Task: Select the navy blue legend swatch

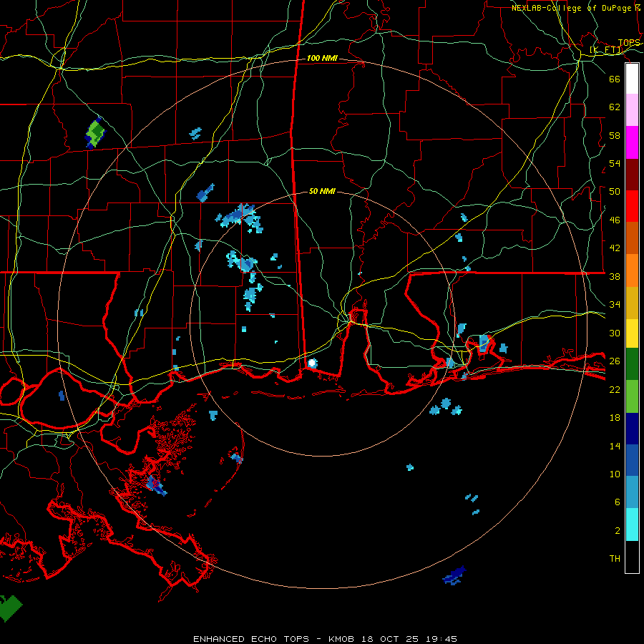Action: (632, 429)
